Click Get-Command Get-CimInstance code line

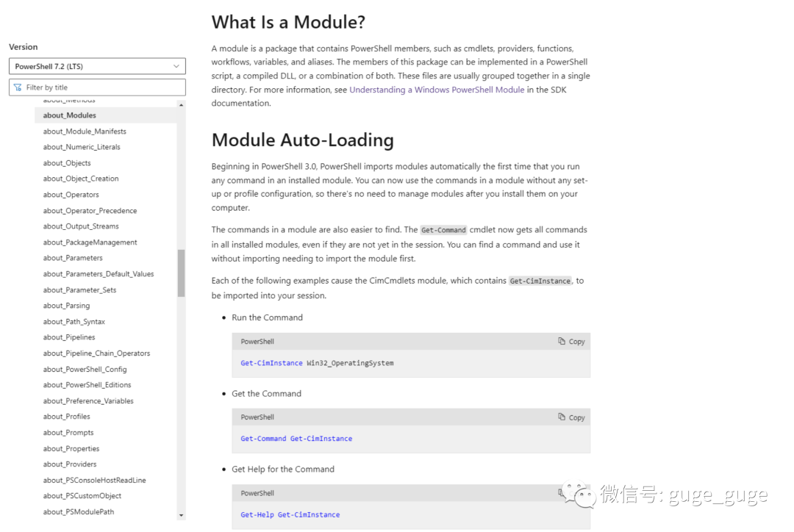(296, 439)
